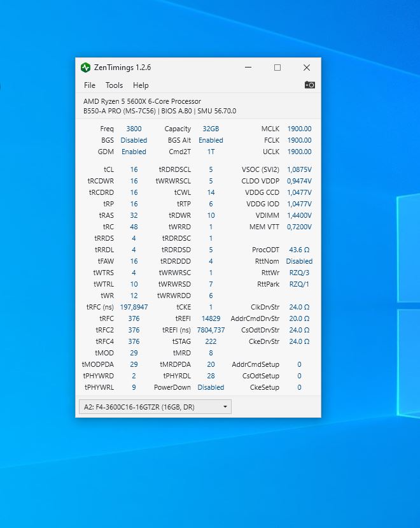Click the VDDG CCD value 1,0477V
Screen dimensions: 420x528
point(299,192)
